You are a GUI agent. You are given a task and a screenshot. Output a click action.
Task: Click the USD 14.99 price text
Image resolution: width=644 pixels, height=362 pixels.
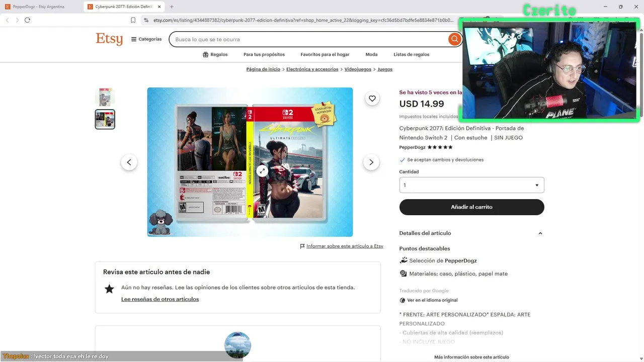(x=422, y=104)
